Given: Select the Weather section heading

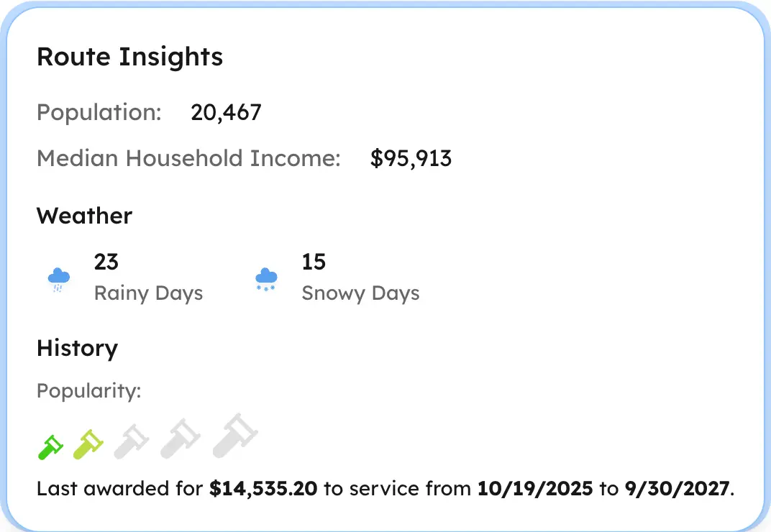Looking at the screenshot, I should coord(84,216).
